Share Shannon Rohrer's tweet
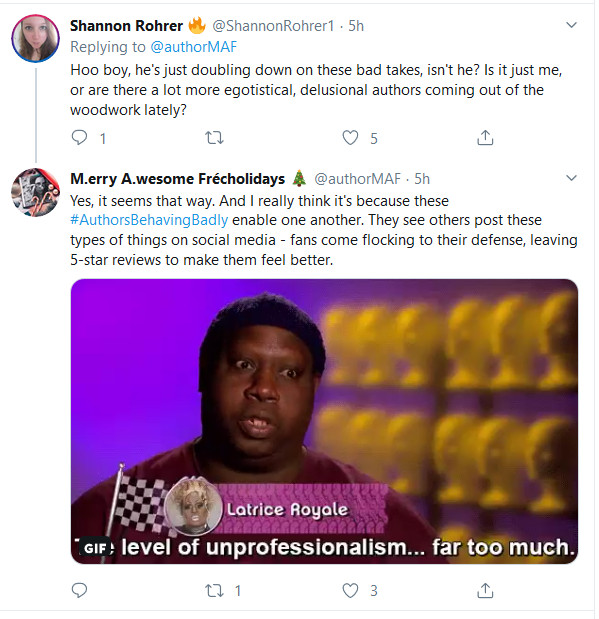This screenshot has height=619, width=599. tap(485, 138)
